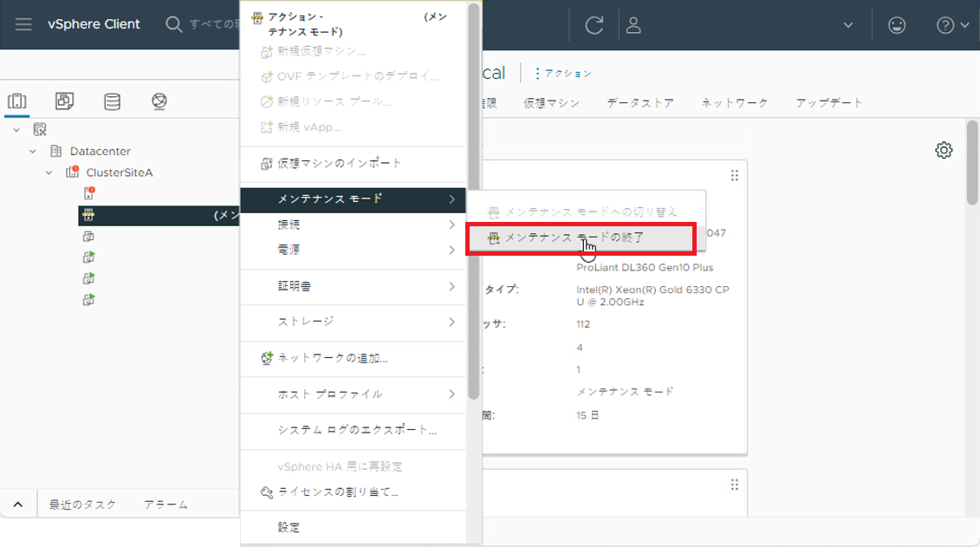Screen dimensions: 980x547
Task: Open the 電源 submenu
Action: click(x=354, y=250)
